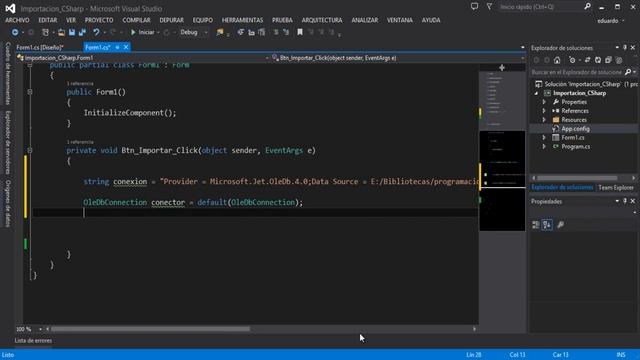Click the Solution Explorer horizontal scrollbar thumb
640x360 pixels.
coord(577,178)
